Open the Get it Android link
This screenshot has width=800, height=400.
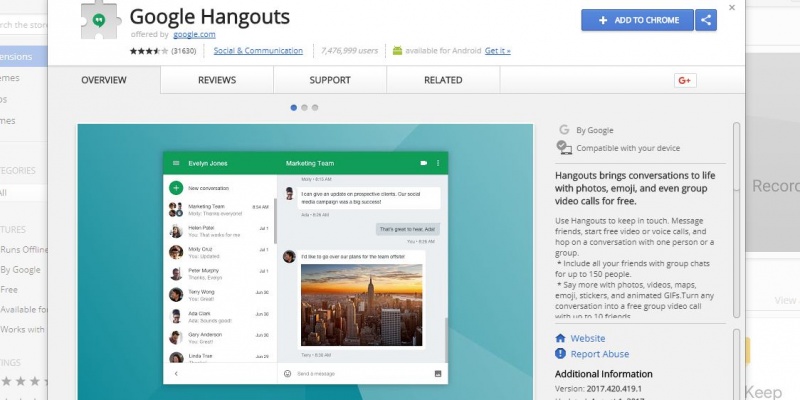pos(497,51)
